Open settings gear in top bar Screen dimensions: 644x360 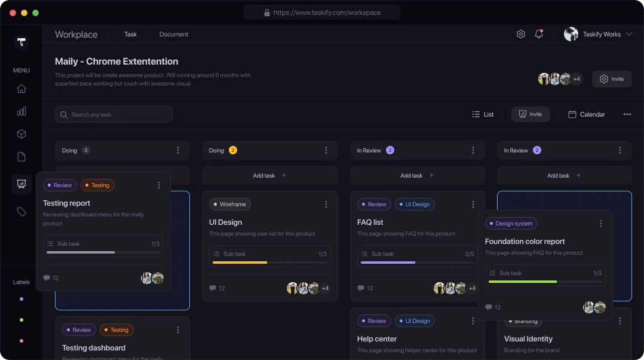(x=521, y=34)
